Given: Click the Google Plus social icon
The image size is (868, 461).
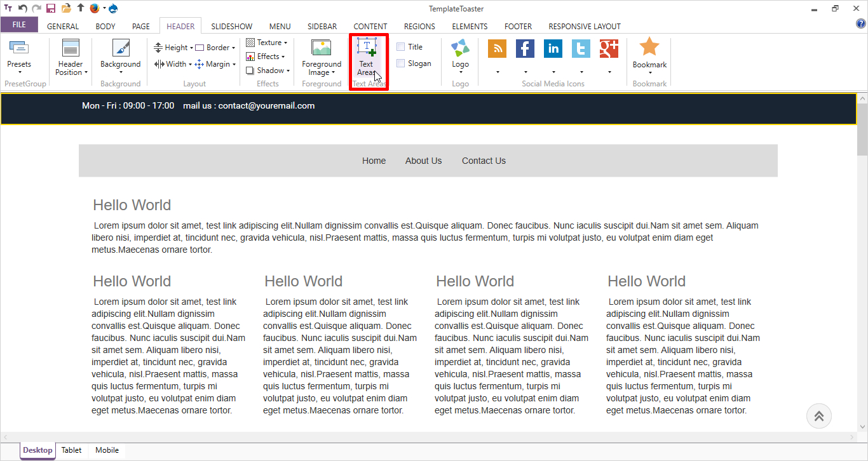Looking at the screenshot, I should (x=609, y=49).
